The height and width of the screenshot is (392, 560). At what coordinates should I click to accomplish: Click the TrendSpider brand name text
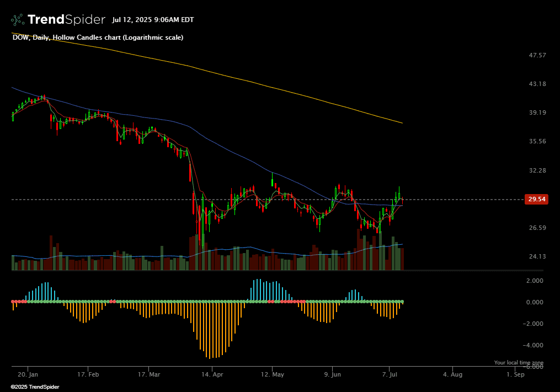coord(66,20)
